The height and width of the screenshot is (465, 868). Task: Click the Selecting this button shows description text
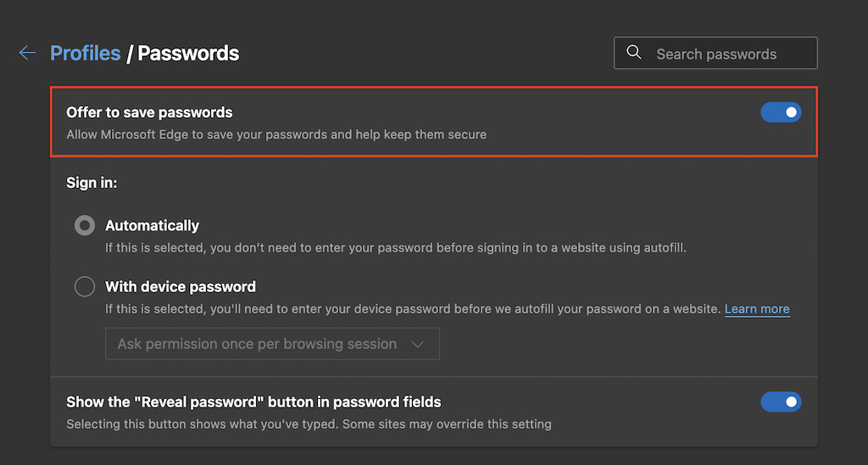pyautogui.click(x=309, y=423)
